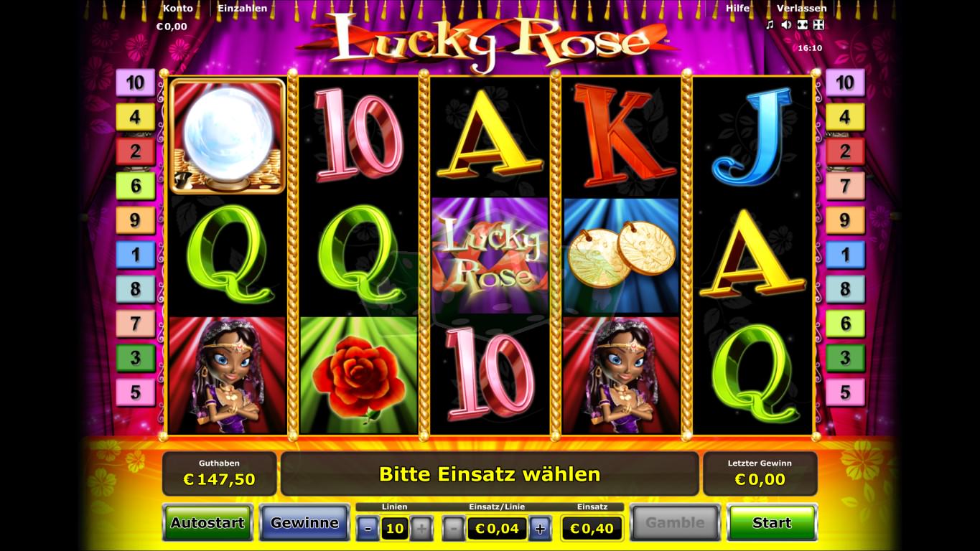Click the red rose symbol on reel two
Image resolution: width=980 pixels, height=551 pixels.
[x=358, y=375]
